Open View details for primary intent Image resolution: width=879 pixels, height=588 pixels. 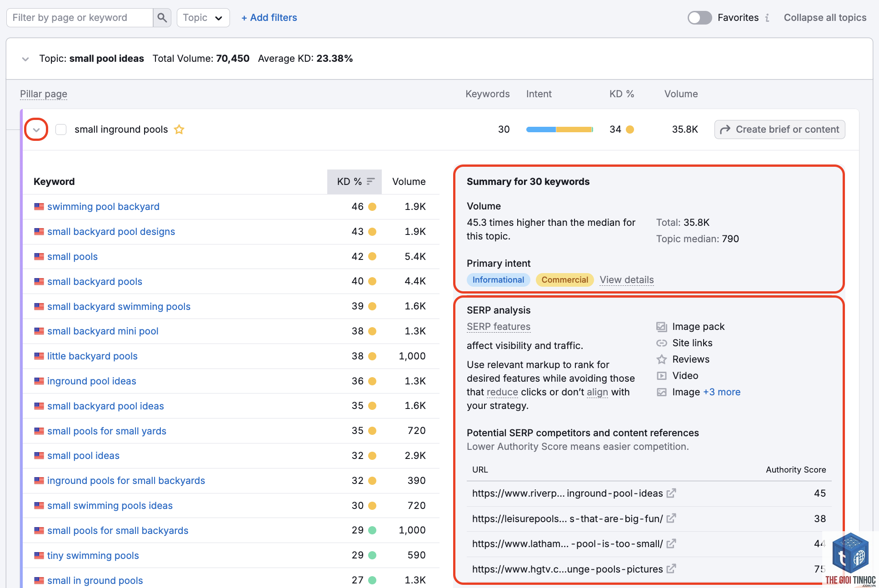point(627,280)
